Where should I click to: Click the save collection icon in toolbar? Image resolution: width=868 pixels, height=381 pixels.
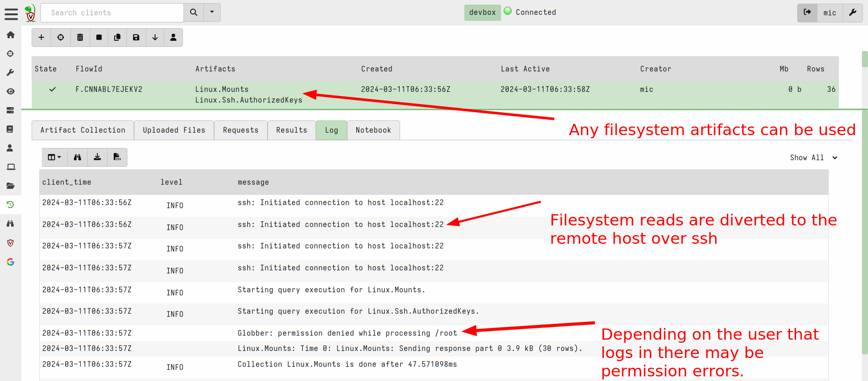(136, 37)
